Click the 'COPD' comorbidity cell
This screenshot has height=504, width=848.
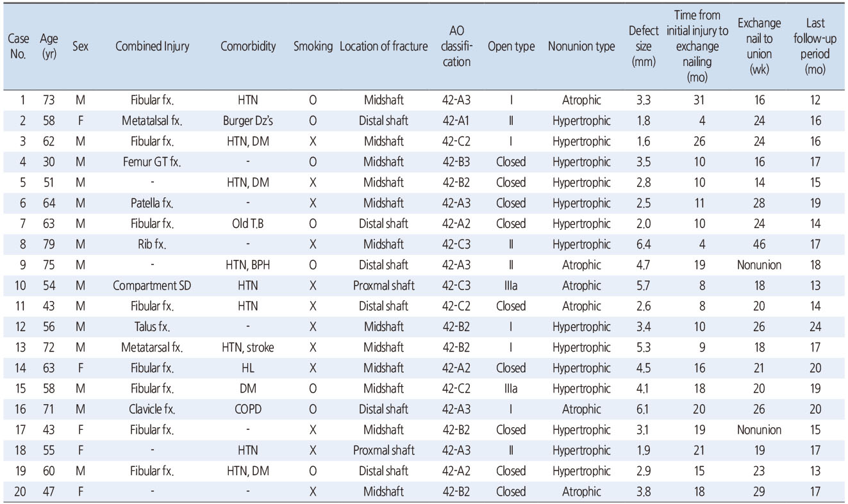tap(248, 409)
